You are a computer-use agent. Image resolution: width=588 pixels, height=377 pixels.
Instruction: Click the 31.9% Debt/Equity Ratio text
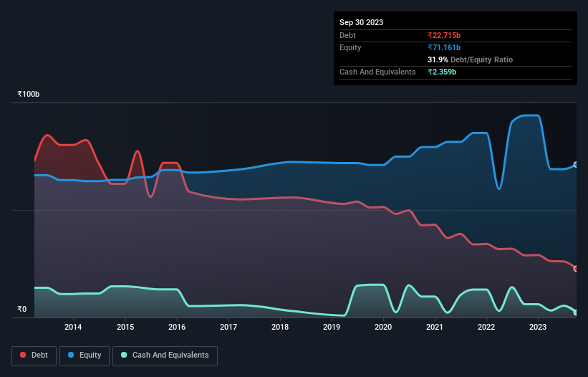coord(470,59)
